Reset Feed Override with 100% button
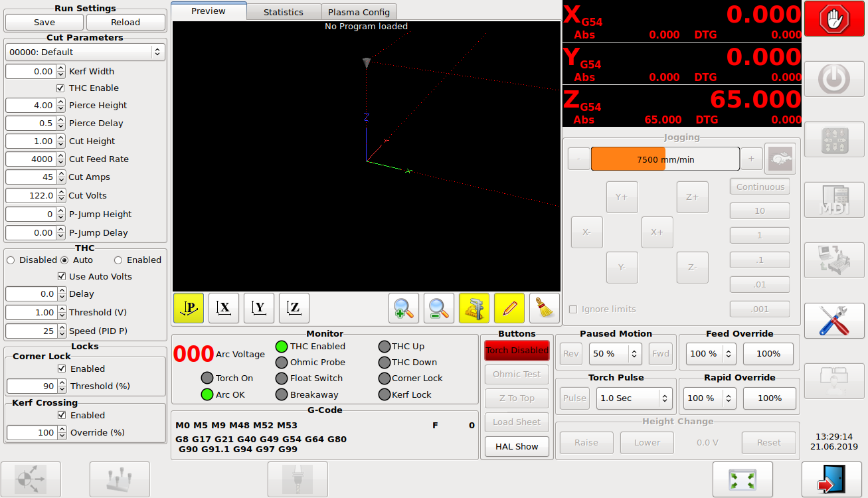The height and width of the screenshot is (498, 868). (x=768, y=354)
